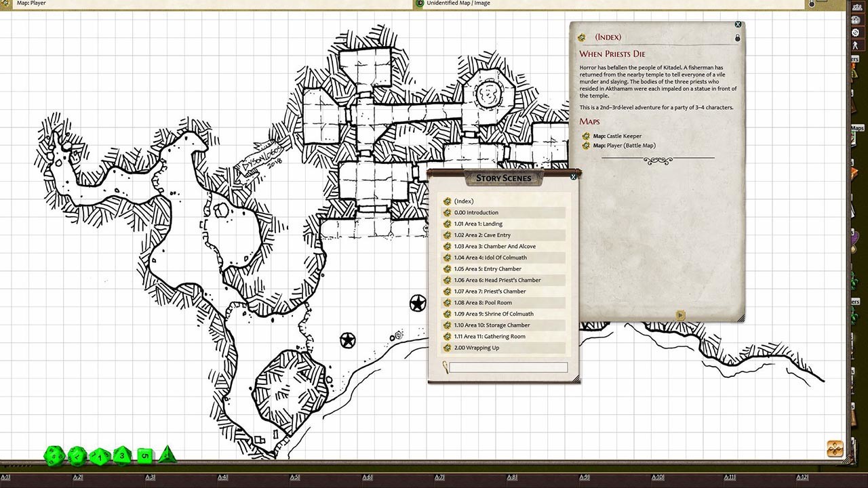This screenshot has height=488, width=868.
Task: Click the green d4 pyramid die
Action: [166, 454]
